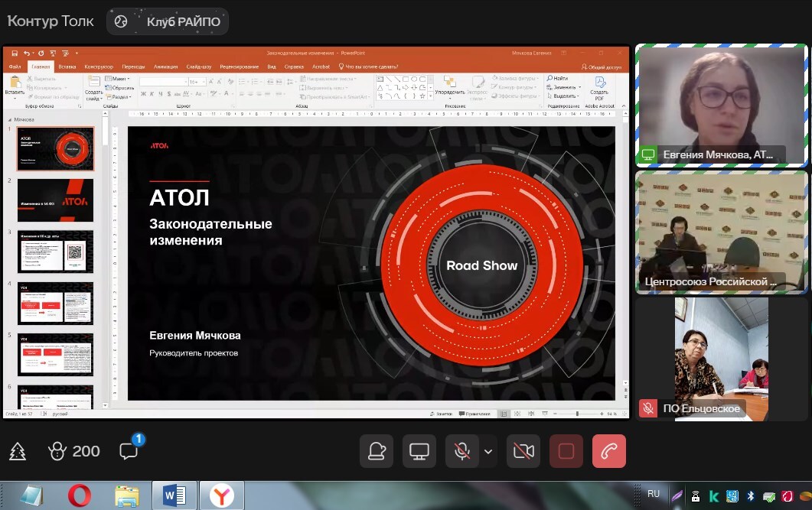Toggle italic (К) formatting
Viewport: 812px width, 510px height.
click(x=152, y=93)
